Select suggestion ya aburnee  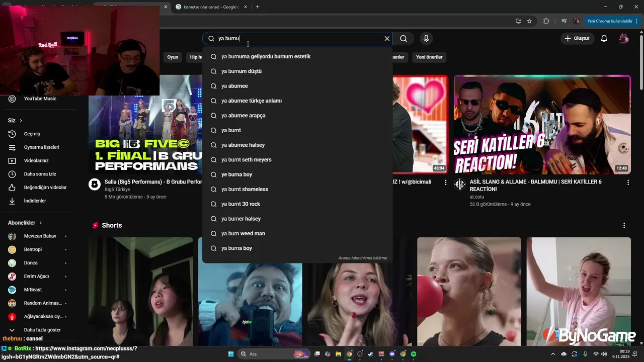[297, 86]
